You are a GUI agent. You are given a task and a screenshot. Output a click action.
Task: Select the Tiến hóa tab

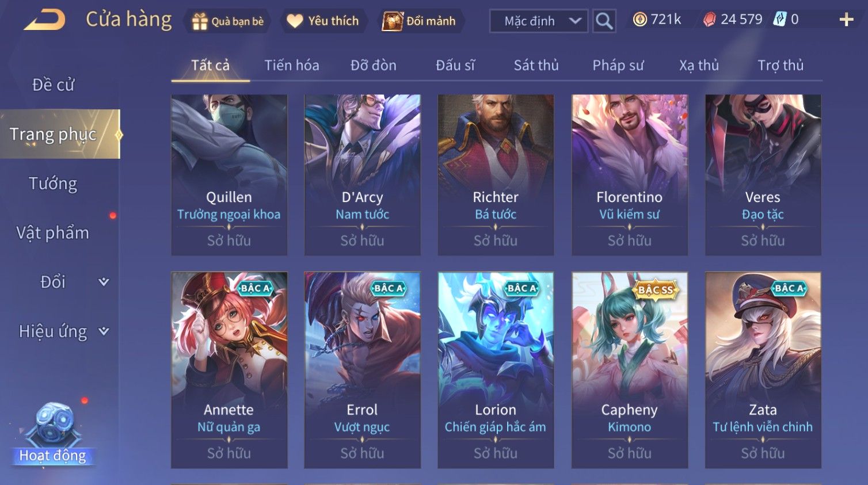[292, 66]
